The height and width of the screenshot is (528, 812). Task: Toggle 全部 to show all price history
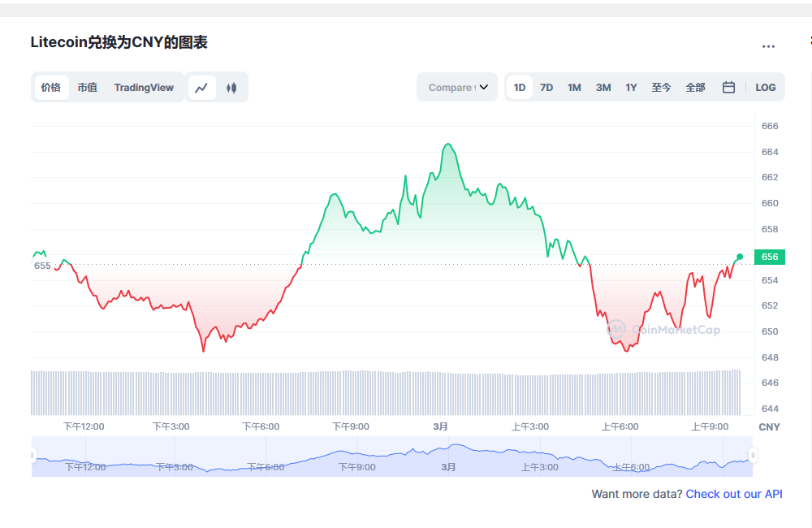click(695, 87)
